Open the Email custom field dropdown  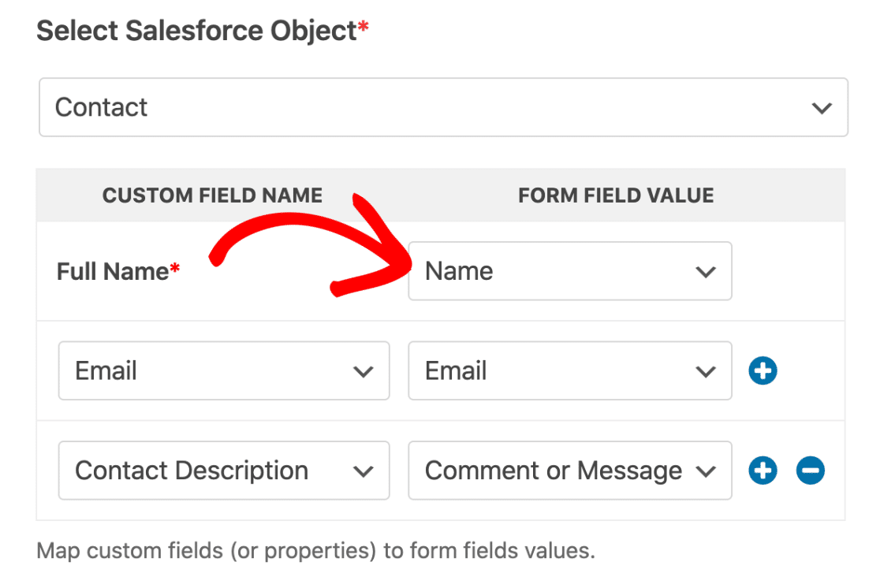223,370
